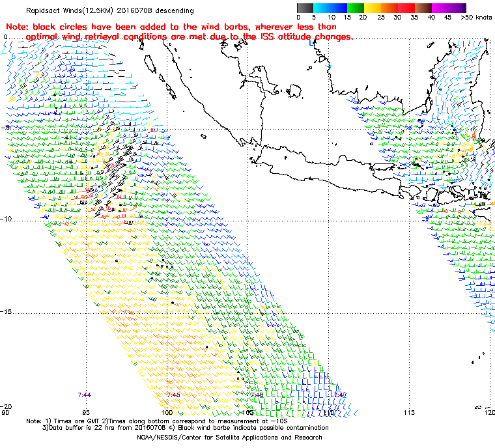Click the '-5' latitude axis label
The height and width of the screenshot is (448, 495).
(6, 128)
